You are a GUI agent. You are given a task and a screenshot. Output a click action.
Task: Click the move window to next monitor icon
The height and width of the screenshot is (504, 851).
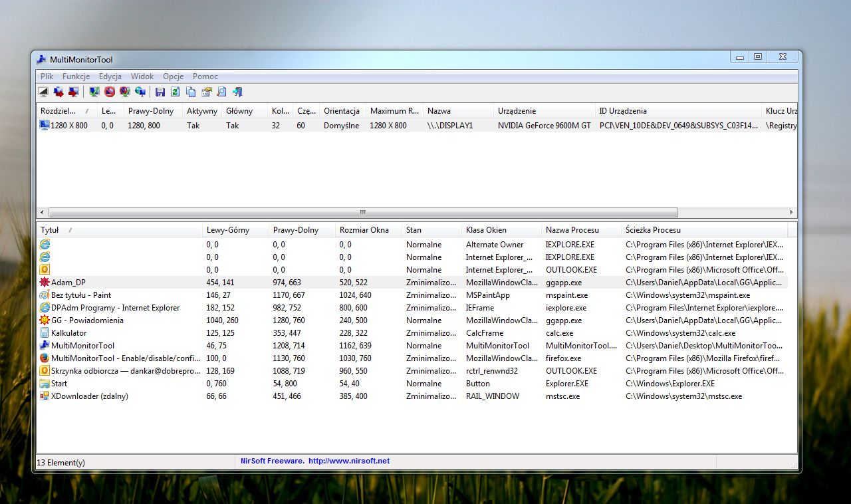tap(59, 92)
